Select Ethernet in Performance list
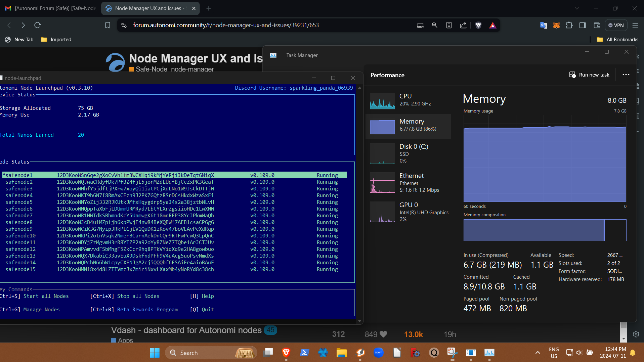Screen dimensions: 644x362 tap(408, 182)
